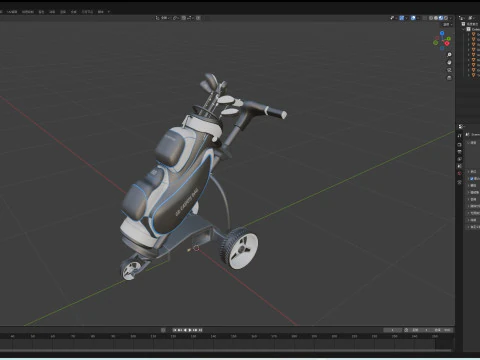Open the outliner display mode dropdown
The height and width of the screenshot is (360, 480).
472,18
